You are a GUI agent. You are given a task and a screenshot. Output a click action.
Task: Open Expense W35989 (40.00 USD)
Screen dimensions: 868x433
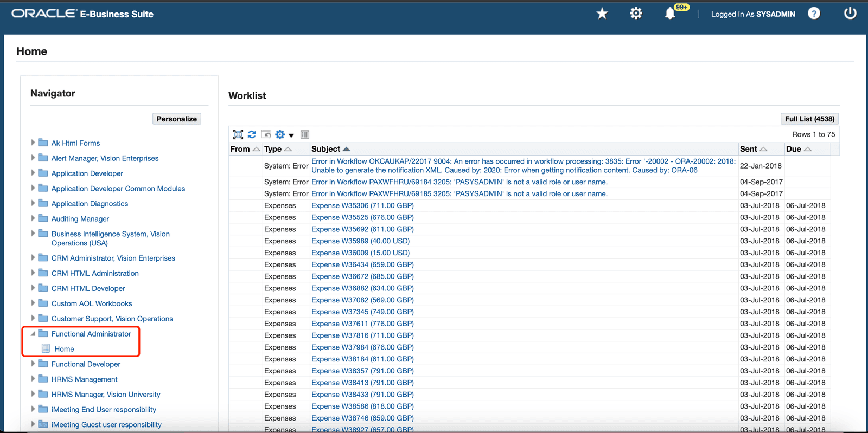360,241
